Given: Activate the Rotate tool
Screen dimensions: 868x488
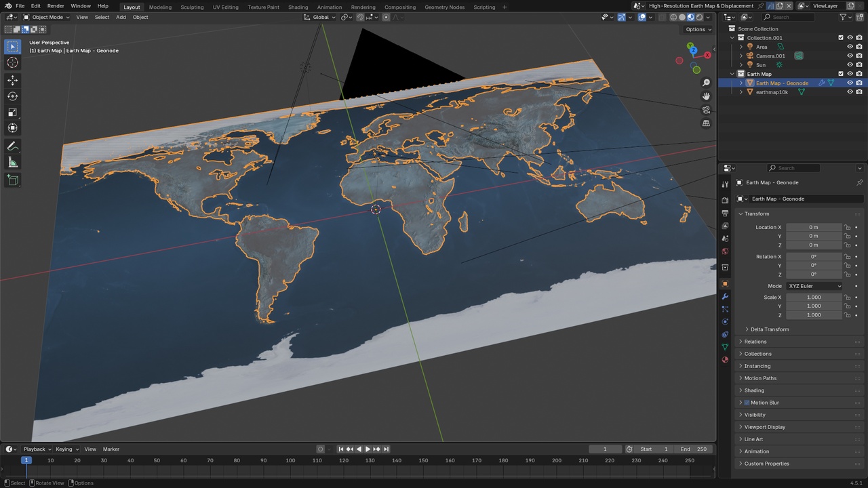Looking at the screenshot, I should click(x=12, y=96).
